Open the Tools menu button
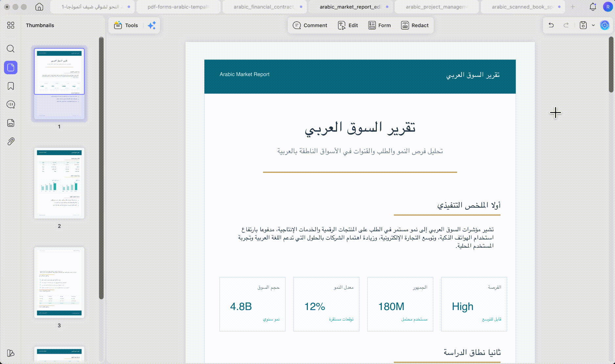Image resolution: width=615 pixels, height=364 pixels. pos(126,25)
